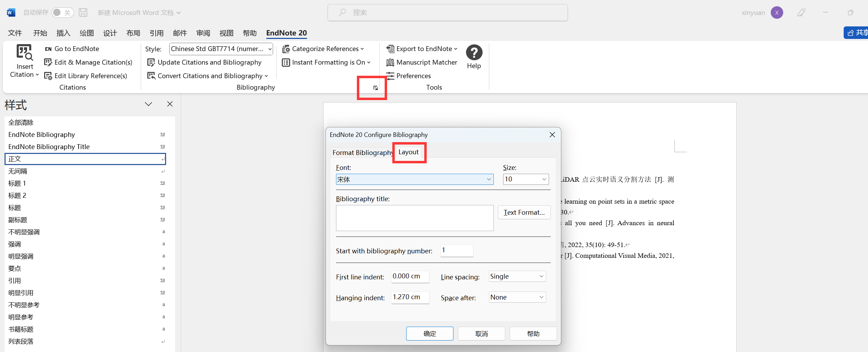868x352 pixels.
Task: Click 取消 to cancel the dialog
Action: coord(481,334)
